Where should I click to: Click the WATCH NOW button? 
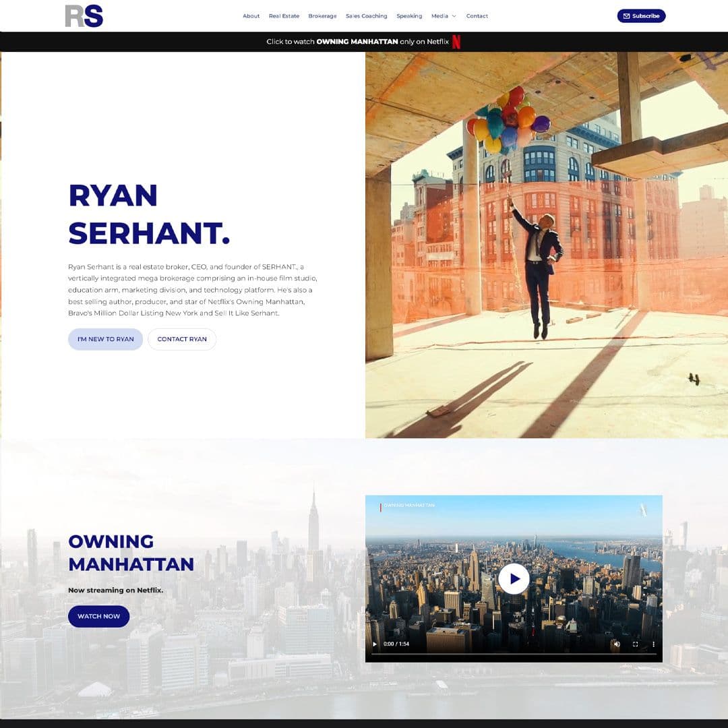point(98,616)
